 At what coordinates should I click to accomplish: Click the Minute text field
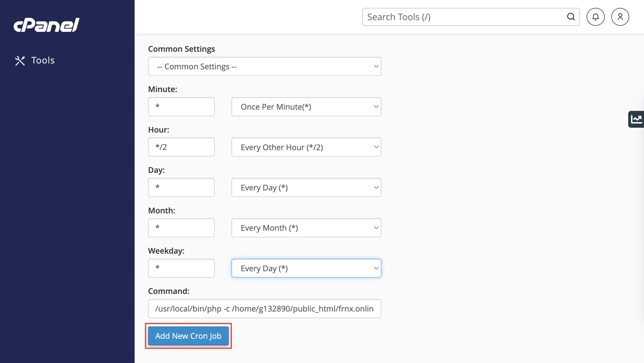click(x=181, y=107)
